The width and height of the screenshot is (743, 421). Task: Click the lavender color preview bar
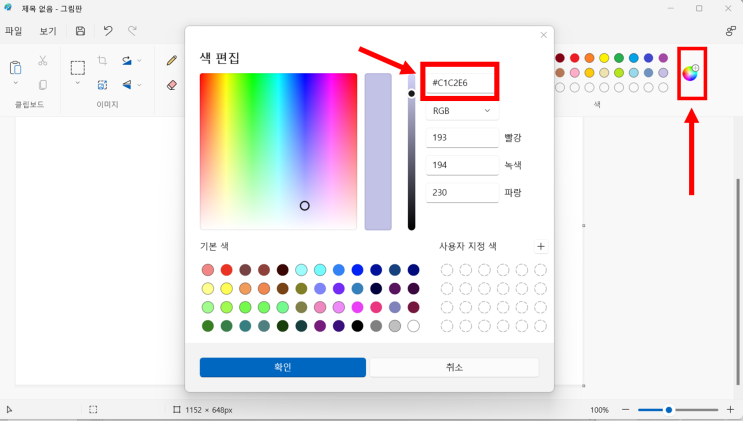378,152
